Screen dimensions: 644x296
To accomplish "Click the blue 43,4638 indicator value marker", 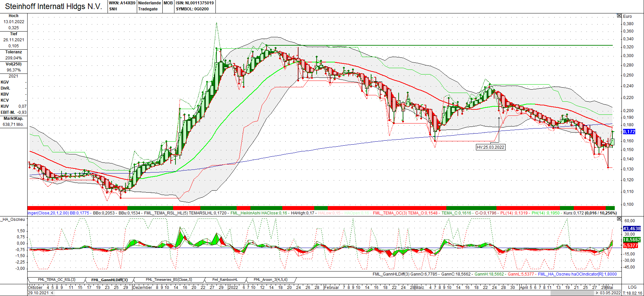I will pyautogui.click(x=632, y=229).
